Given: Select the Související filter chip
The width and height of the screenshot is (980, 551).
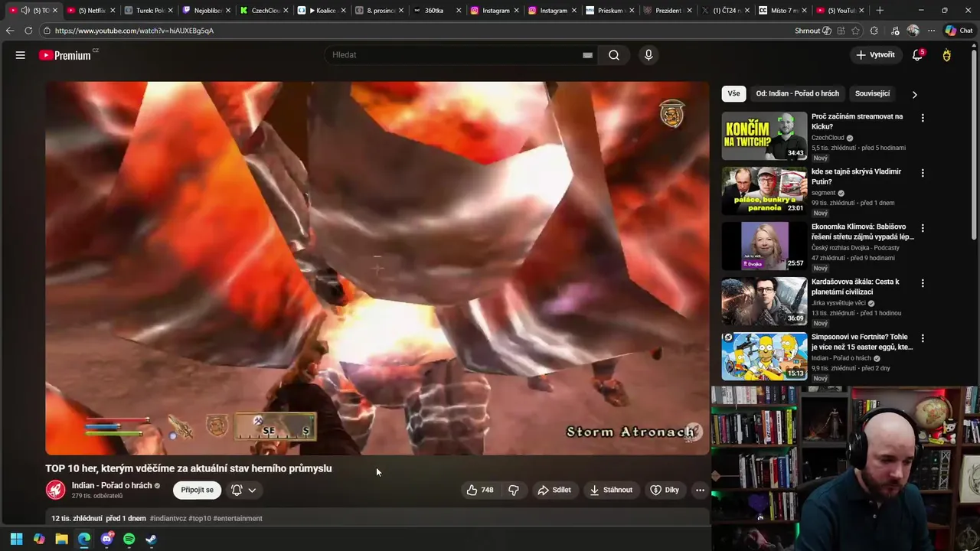Looking at the screenshot, I should (x=872, y=93).
